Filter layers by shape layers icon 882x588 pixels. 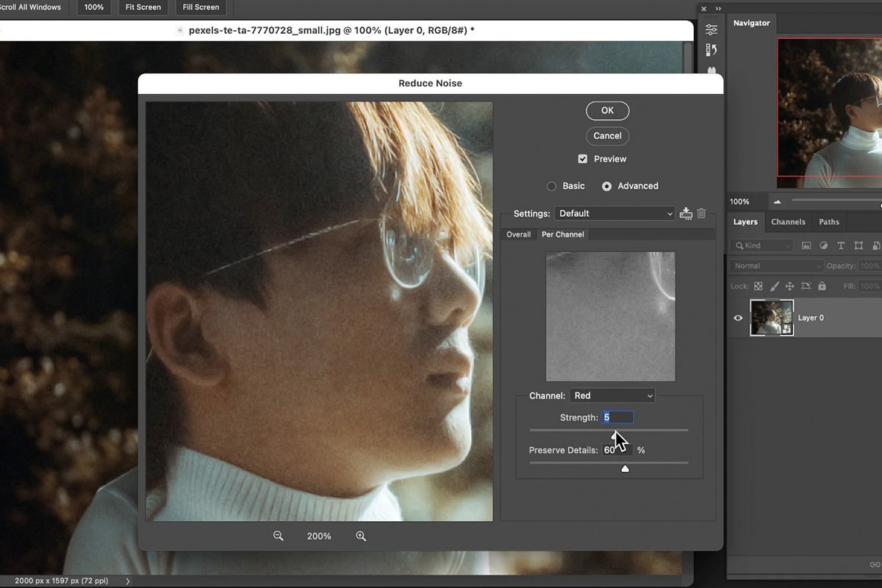[x=858, y=245]
